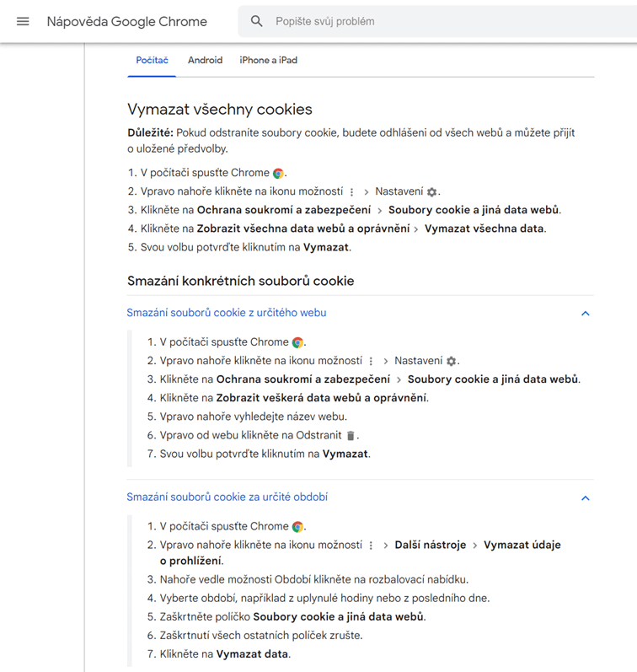Click gear icon in Vymazat všechny cookies steps

click(x=432, y=192)
